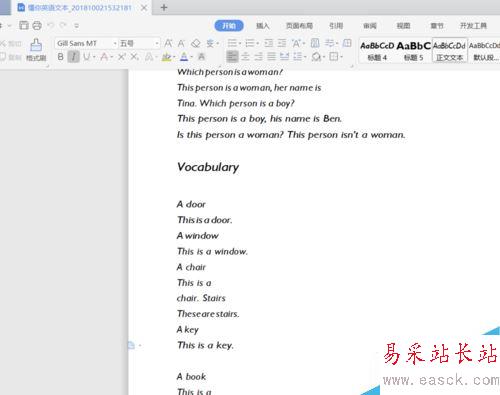Toggle Superscript formatting
The width and height of the screenshot is (500, 395).
[x=122, y=57]
